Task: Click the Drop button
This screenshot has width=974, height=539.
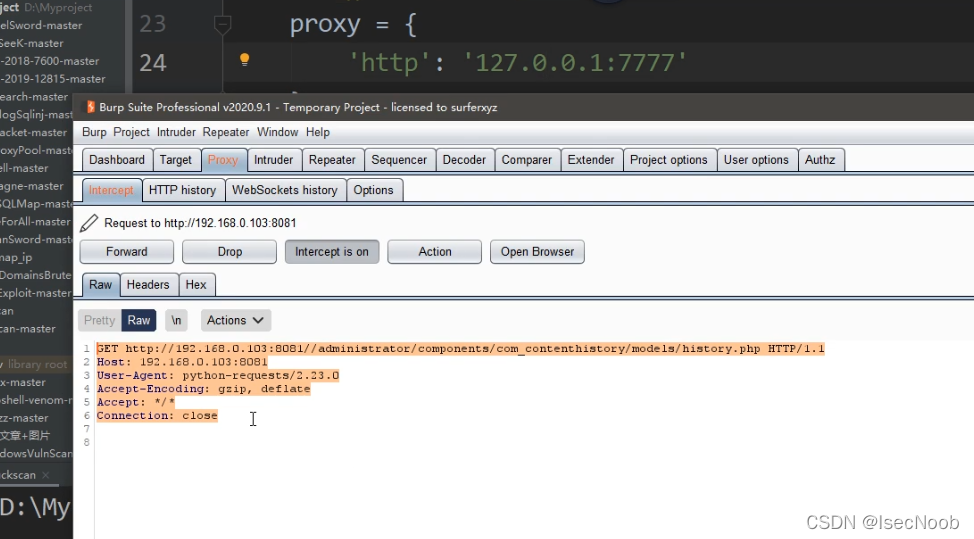Action: click(230, 251)
